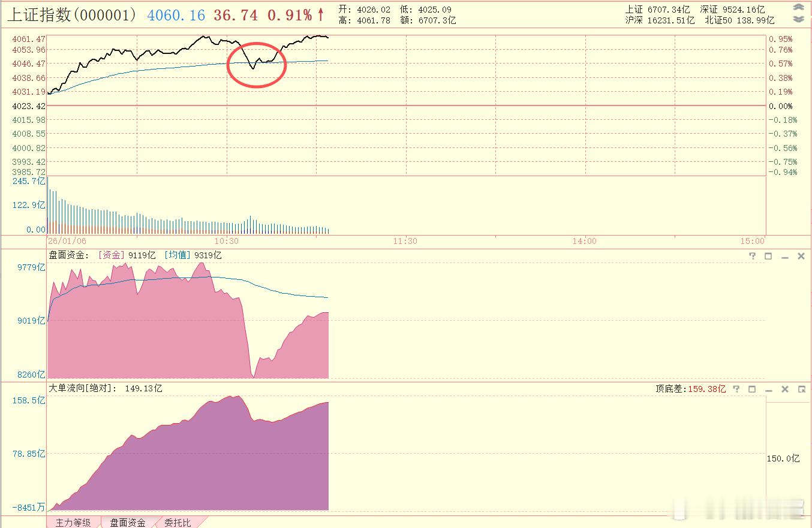Switch to the 委托比 tab
812x528 pixels.
point(178,523)
